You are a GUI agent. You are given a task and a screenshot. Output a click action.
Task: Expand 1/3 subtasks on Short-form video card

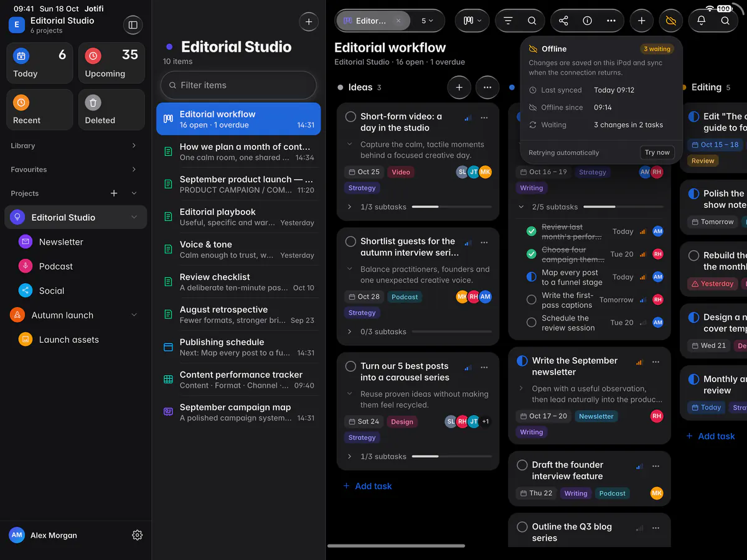[x=349, y=207]
